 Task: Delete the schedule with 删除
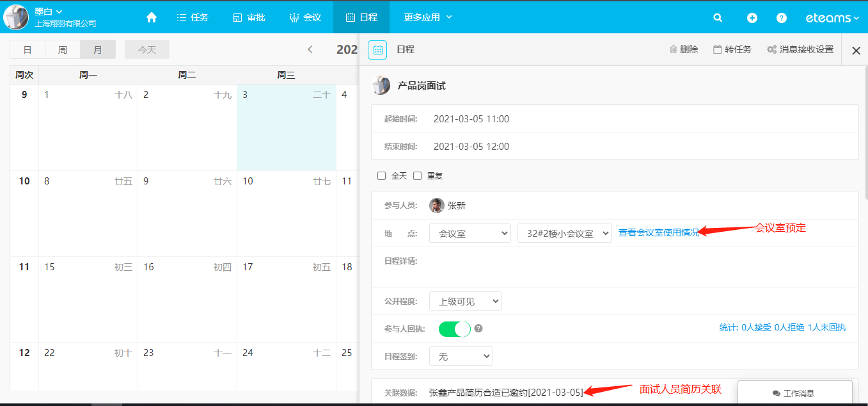click(x=684, y=49)
